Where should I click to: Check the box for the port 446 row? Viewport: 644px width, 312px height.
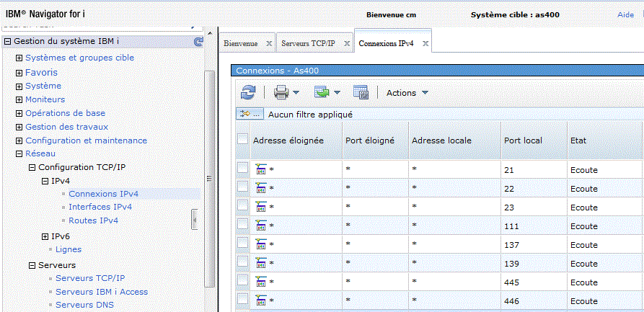[x=243, y=299]
